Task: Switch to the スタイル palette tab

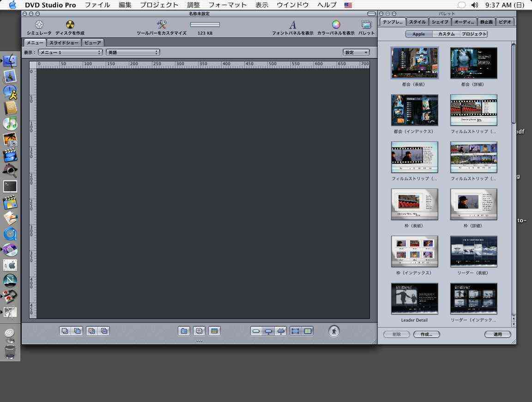Action: coord(417,22)
